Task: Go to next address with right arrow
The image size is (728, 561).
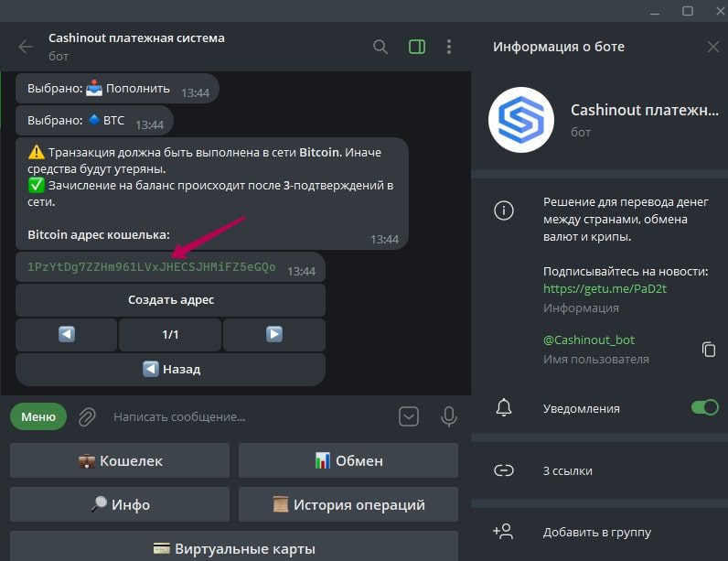Action: coord(274,334)
